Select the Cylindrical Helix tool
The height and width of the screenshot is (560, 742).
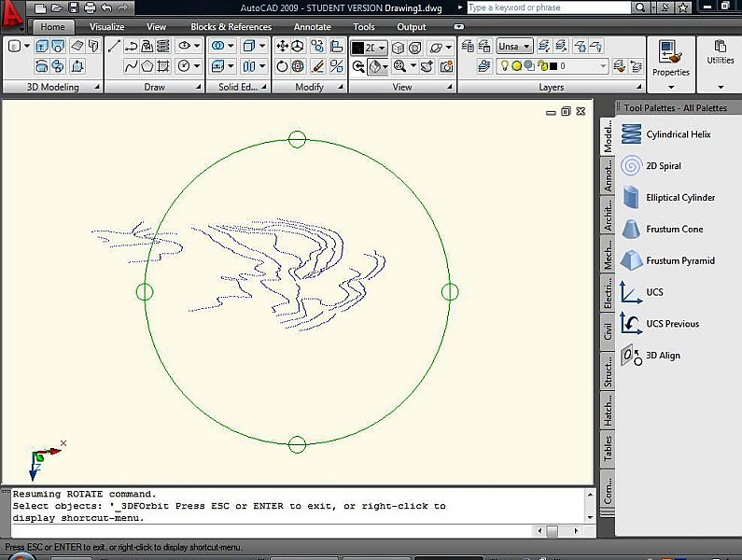678,134
